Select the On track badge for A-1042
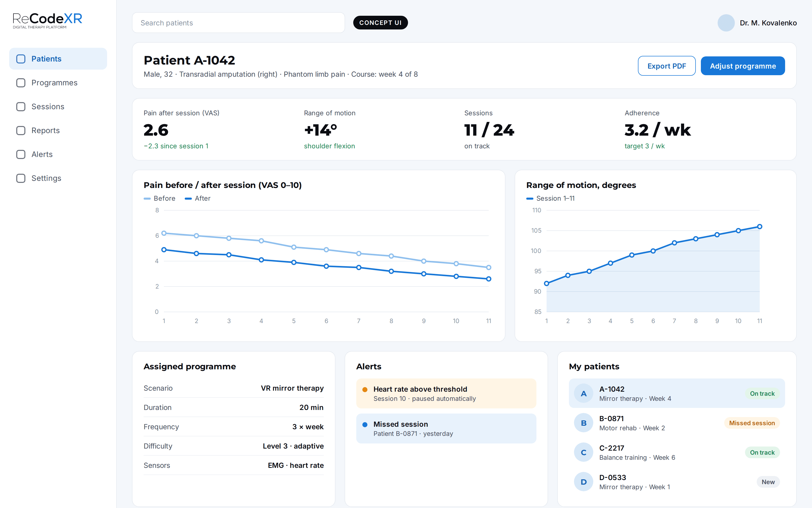812x508 pixels. (762, 393)
